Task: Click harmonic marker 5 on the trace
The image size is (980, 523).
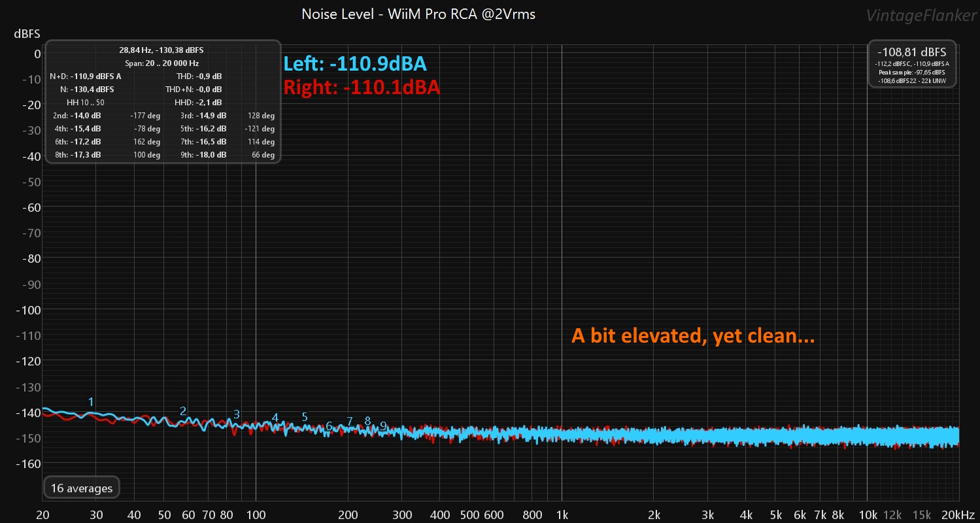Action: 305,417
